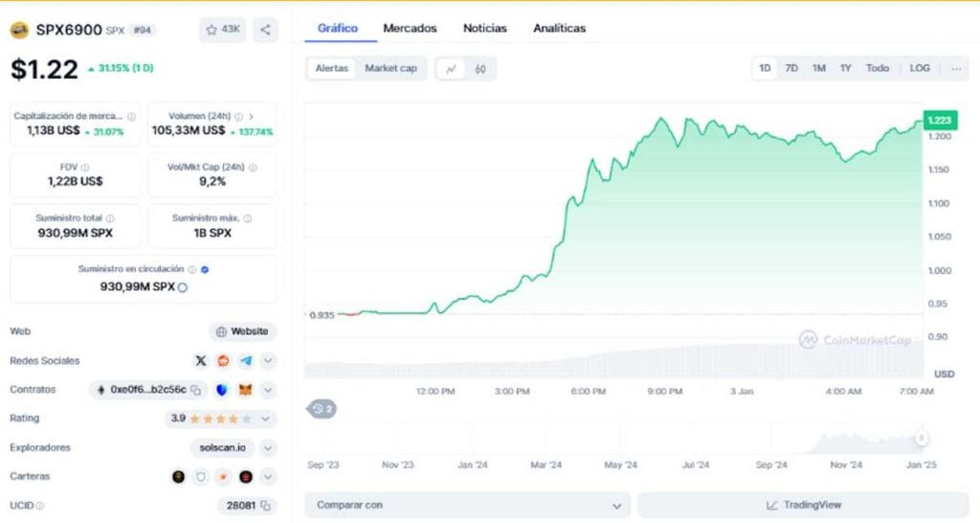Switch chart to Alertas mode
The width and height of the screenshot is (980, 523).
click(331, 68)
